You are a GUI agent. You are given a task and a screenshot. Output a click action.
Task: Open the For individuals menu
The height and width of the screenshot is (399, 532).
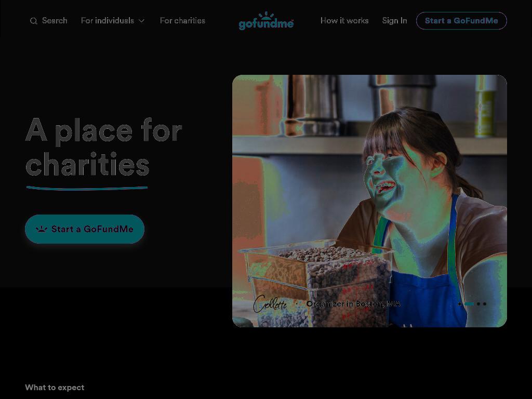pyautogui.click(x=113, y=21)
